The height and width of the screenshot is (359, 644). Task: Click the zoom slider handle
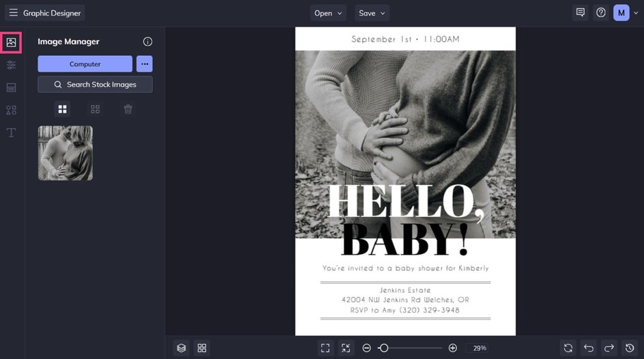383,348
